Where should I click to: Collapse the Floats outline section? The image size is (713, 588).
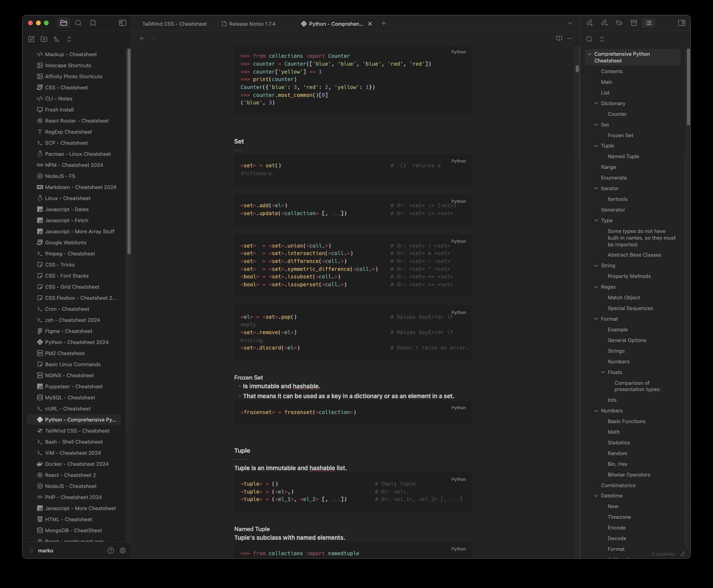coord(603,372)
